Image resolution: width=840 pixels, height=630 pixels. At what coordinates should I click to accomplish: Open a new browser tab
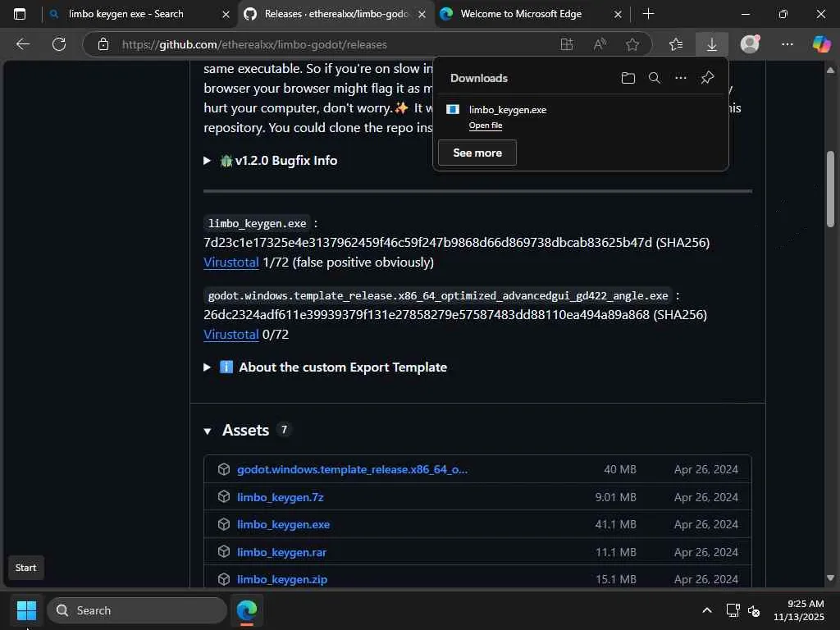click(x=648, y=14)
